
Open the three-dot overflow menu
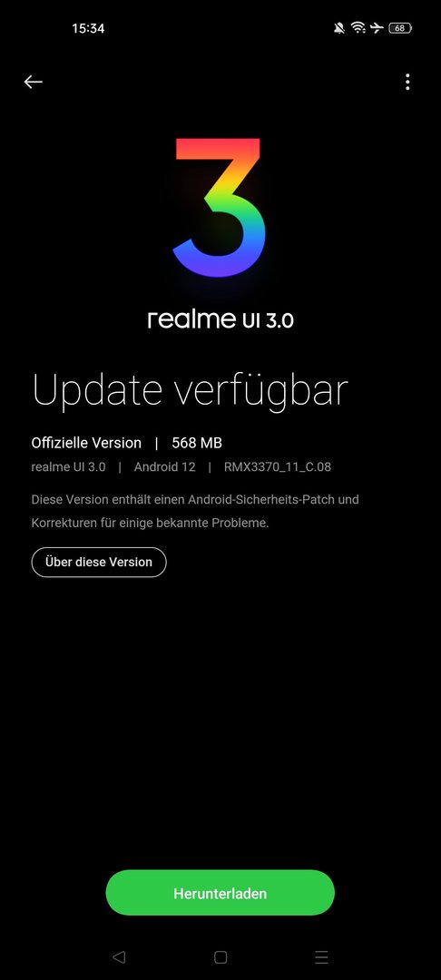coord(407,82)
